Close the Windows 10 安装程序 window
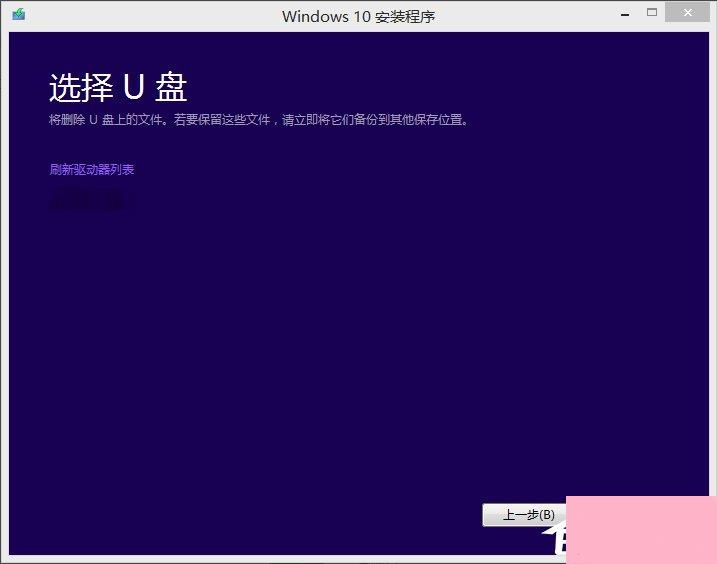Image resolution: width=717 pixels, height=564 pixels. 687,12
